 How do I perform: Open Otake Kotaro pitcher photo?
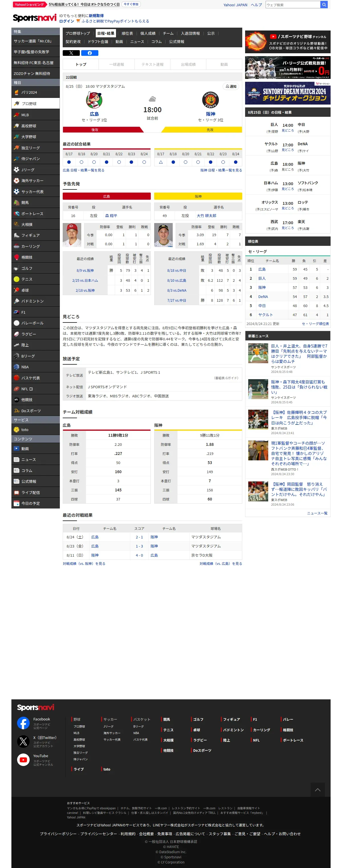(163, 235)
